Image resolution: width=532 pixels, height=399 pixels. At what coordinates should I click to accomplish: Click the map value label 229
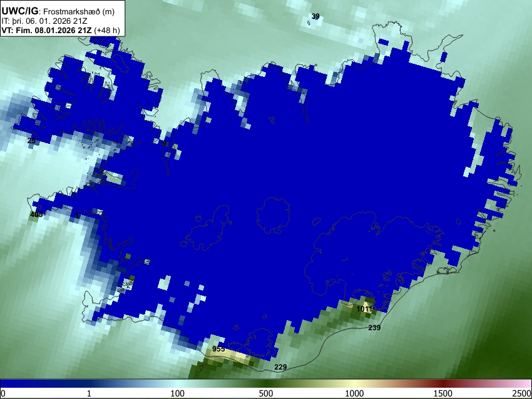[x=280, y=367]
